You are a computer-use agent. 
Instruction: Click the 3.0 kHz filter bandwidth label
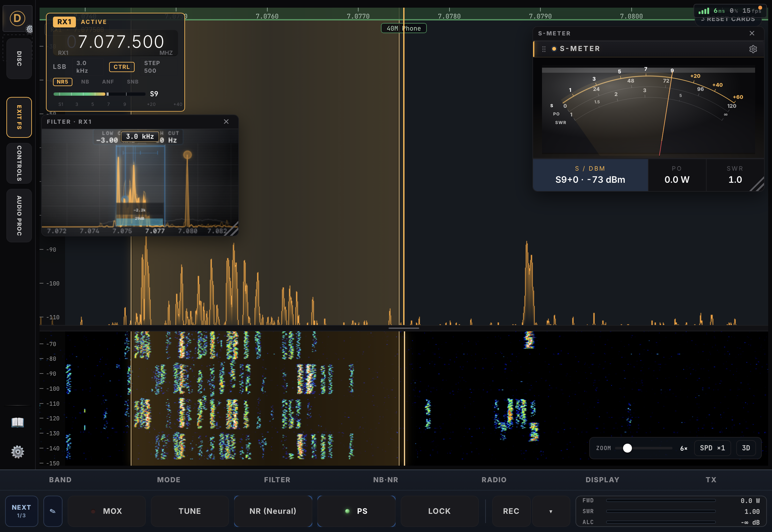tap(140, 136)
